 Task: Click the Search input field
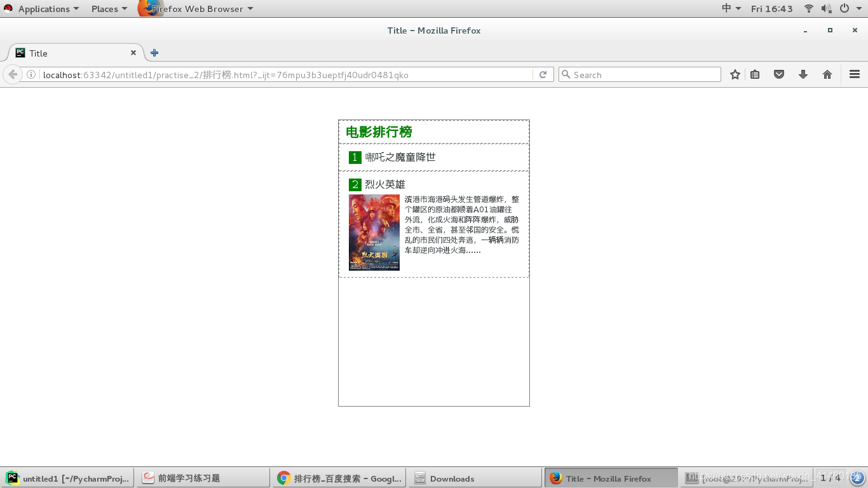[x=640, y=74]
